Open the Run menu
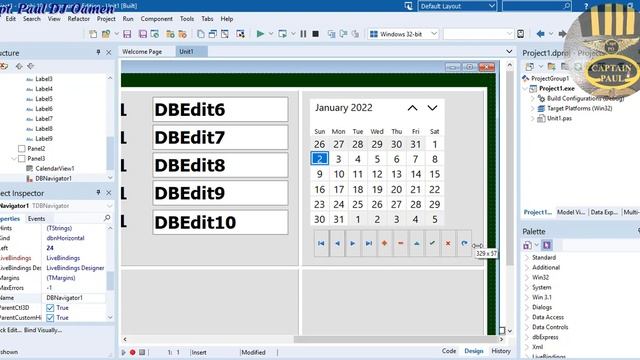The width and height of the screenshot is (640, 360). [x=128, y=19]
